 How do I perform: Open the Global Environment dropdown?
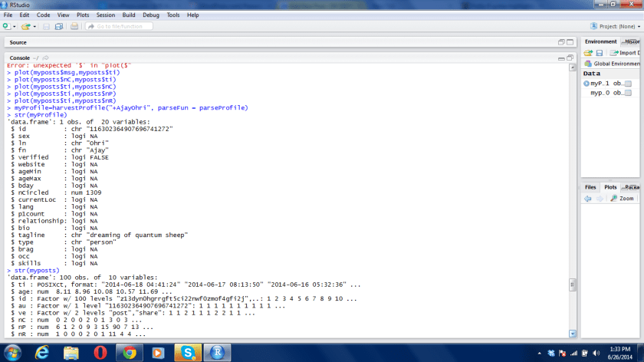612,64
